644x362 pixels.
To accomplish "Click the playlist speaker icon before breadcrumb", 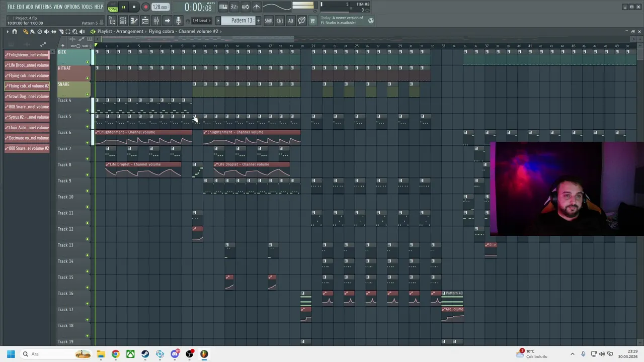I will (93, 32).
